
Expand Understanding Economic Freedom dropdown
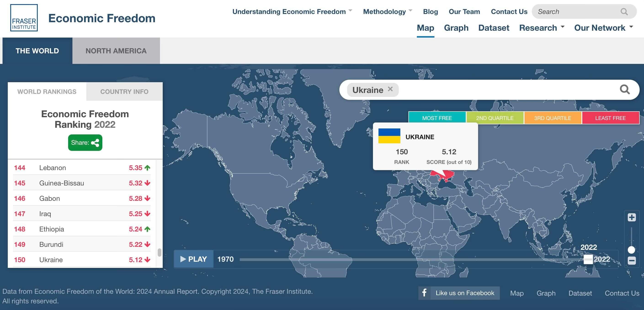(292, 11)
